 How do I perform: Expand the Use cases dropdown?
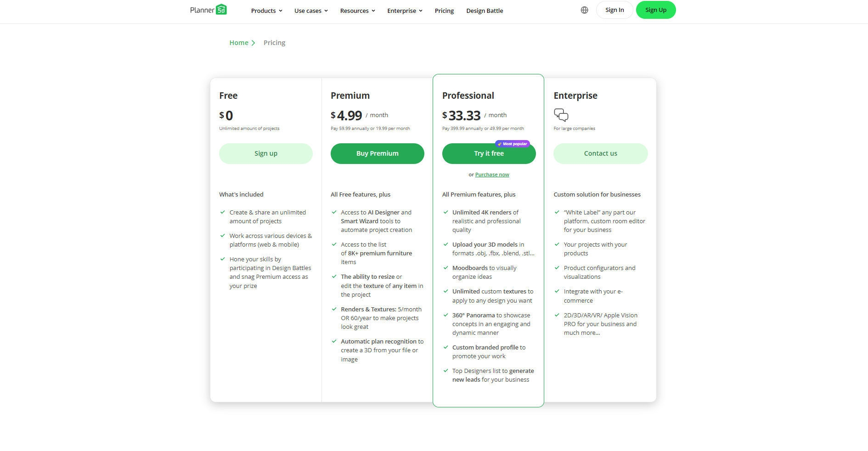pos(311,11)
